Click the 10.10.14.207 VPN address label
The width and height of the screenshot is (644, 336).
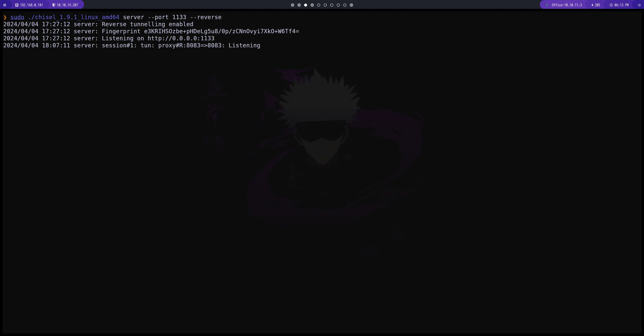pos(67,5)
